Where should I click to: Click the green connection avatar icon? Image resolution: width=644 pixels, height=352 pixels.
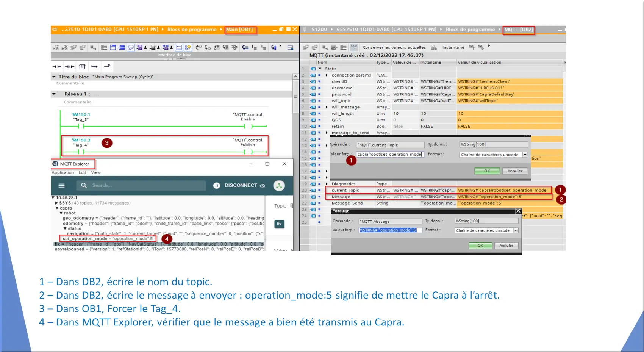(279, 185)
